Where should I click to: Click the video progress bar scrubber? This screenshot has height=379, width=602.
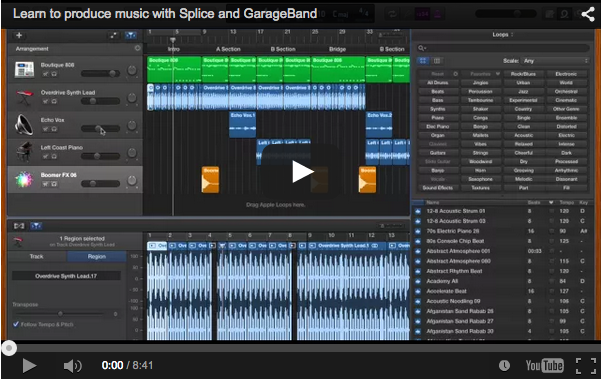[x=9, y=348]
